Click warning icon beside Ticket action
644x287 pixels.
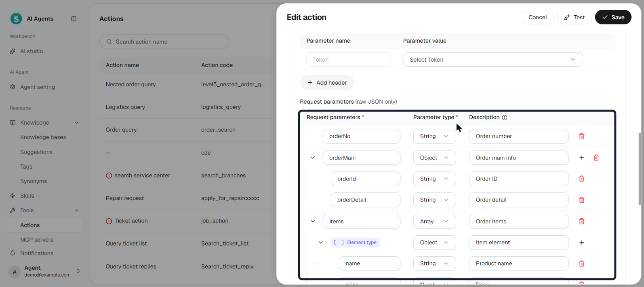(x=109, y=221)
